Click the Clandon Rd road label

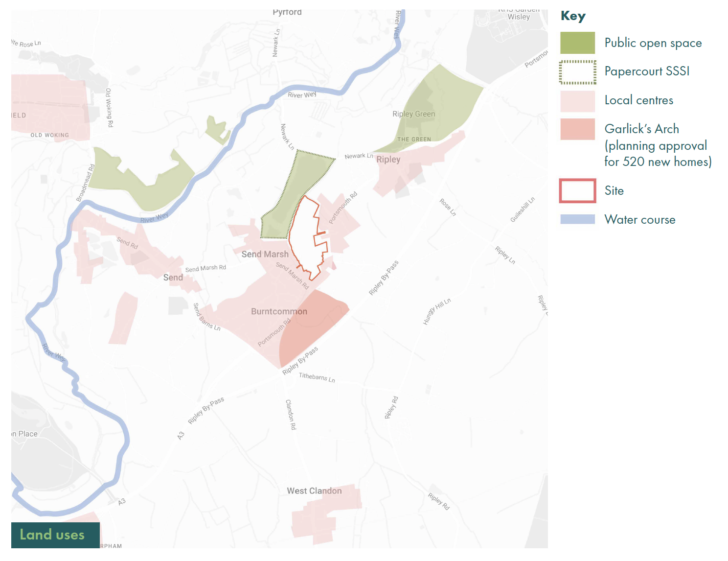291,415
